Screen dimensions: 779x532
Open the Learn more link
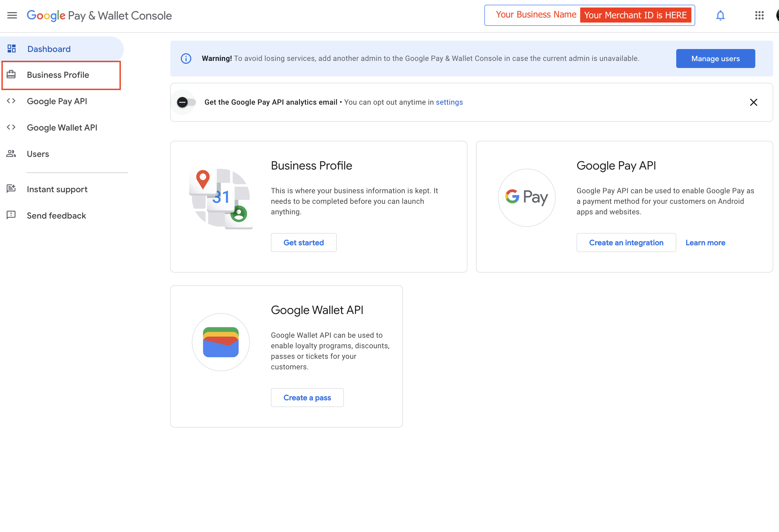[705, 242]
